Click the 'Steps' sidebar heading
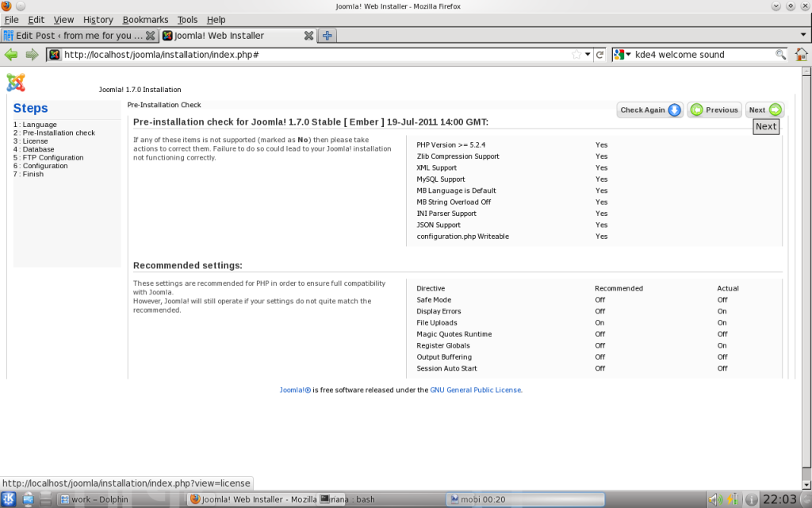Viewport: 812px width, 508px height. click(x=31, y=108)
